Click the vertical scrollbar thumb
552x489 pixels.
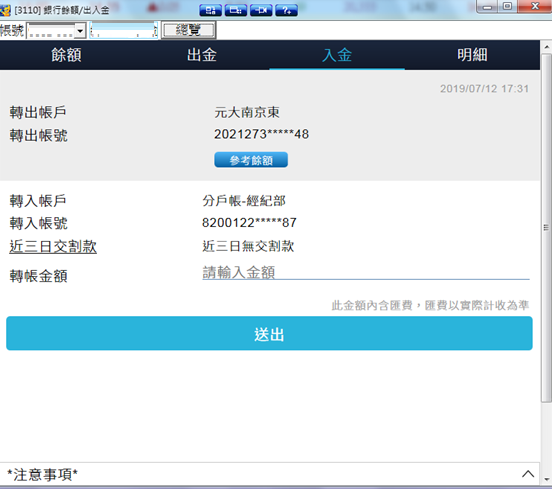546,228
